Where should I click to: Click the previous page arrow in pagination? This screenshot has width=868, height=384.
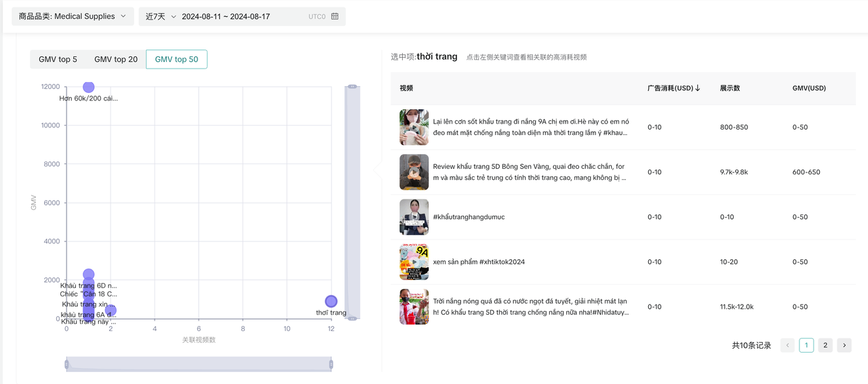point(787,345)
